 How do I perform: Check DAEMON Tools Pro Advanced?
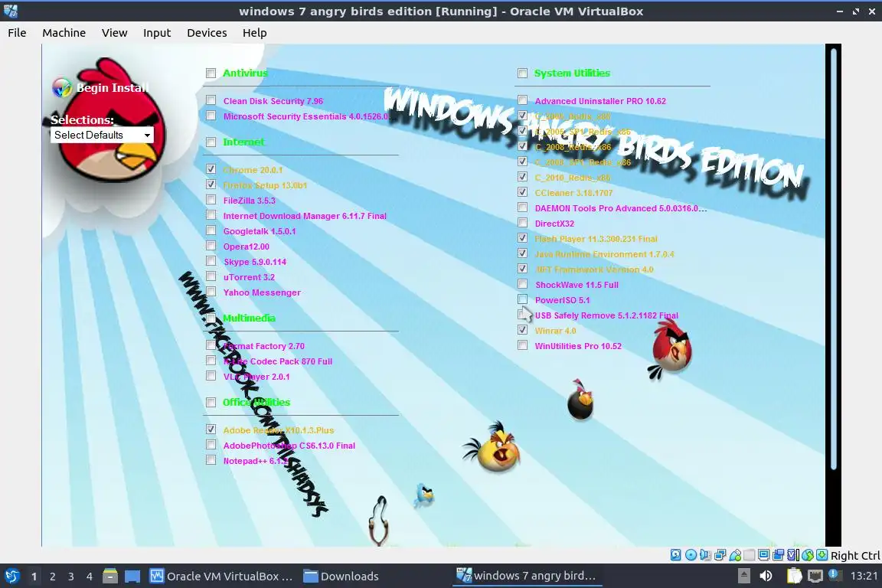[523, 207]
